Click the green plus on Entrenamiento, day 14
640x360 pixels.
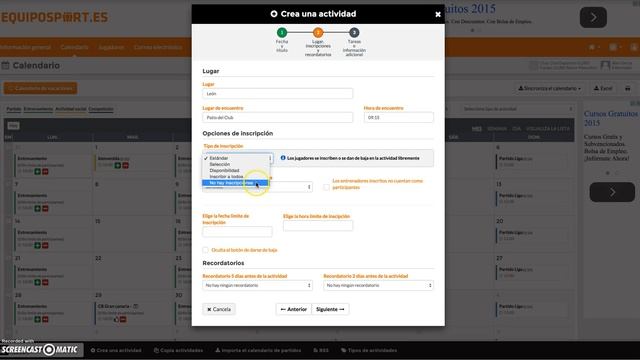pos(38,245)
